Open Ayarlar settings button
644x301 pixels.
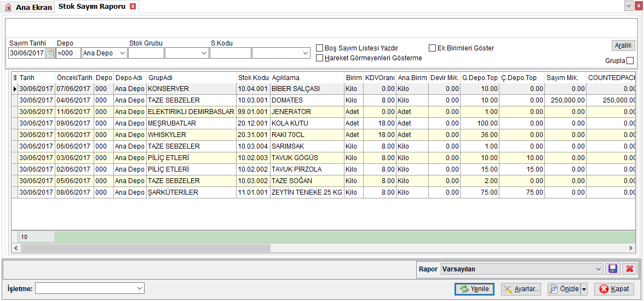click(520, 289)
